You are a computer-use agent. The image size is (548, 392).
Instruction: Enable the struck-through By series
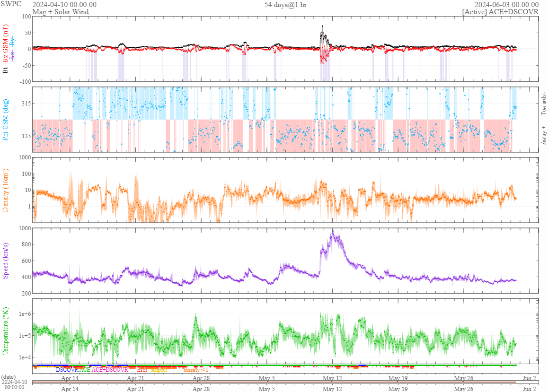tap(13, 42)
